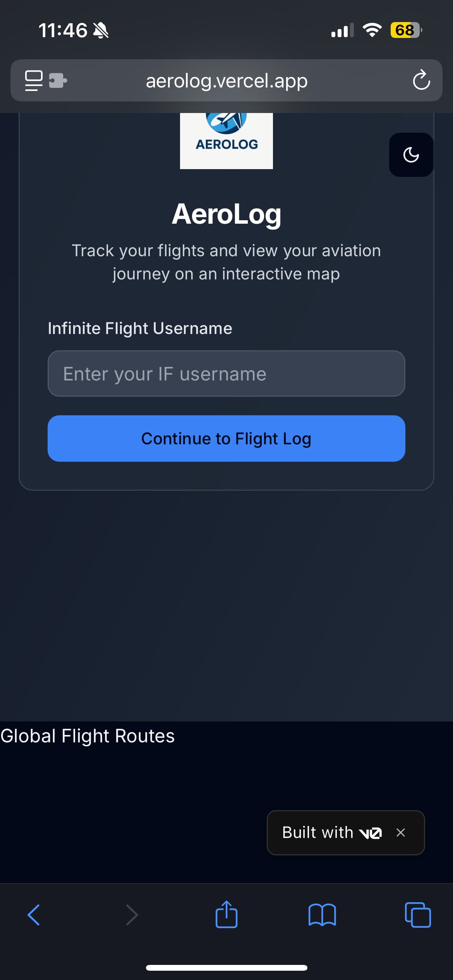
Task: Focus the IF username input field
Action: pyautogui.click(x=226, y=373)
